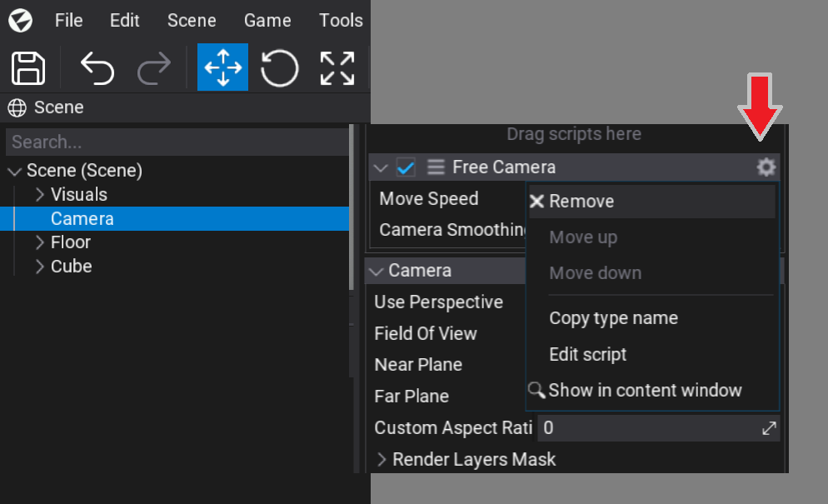The image size is (828, 504).
Task: Select Edit script in context menu
Action: tap(587, 354)
